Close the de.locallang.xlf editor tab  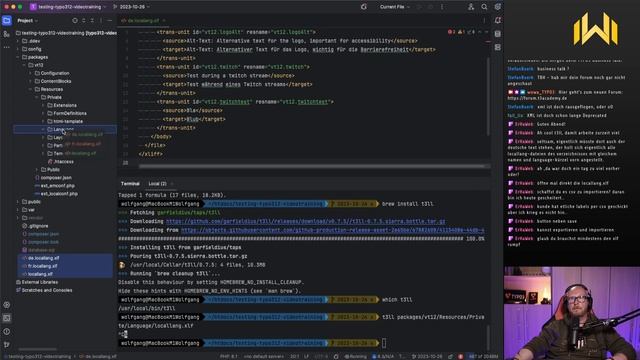pos(164,20)
